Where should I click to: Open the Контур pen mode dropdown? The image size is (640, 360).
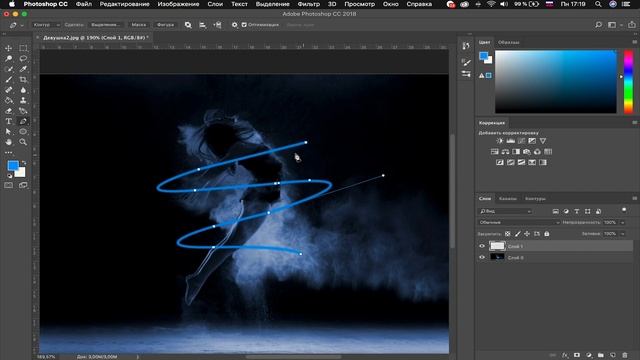pyautogui.click(x=47, y=25)
